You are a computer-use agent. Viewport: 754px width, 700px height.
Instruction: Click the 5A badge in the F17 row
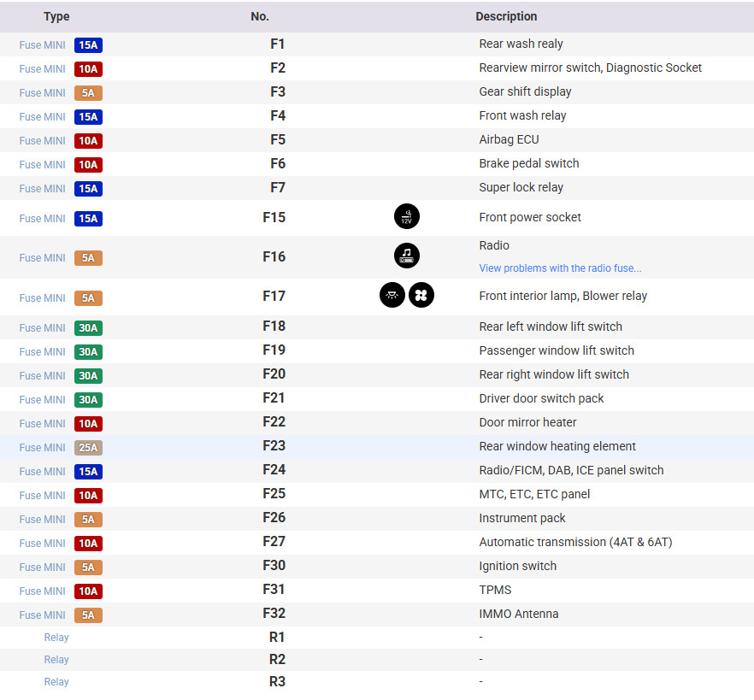[x=89, y=298]
